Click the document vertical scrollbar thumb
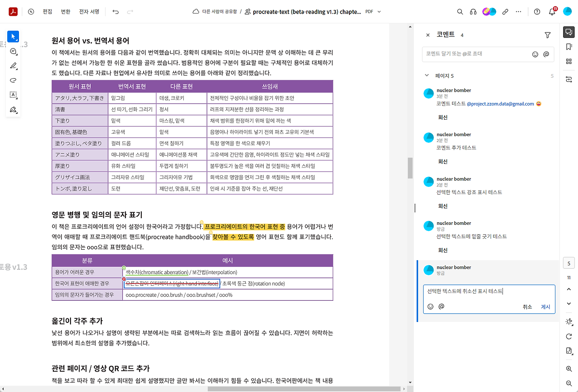The width and height of the screenshot is (578, 392). pyautogui.click(x=410, y=168)
